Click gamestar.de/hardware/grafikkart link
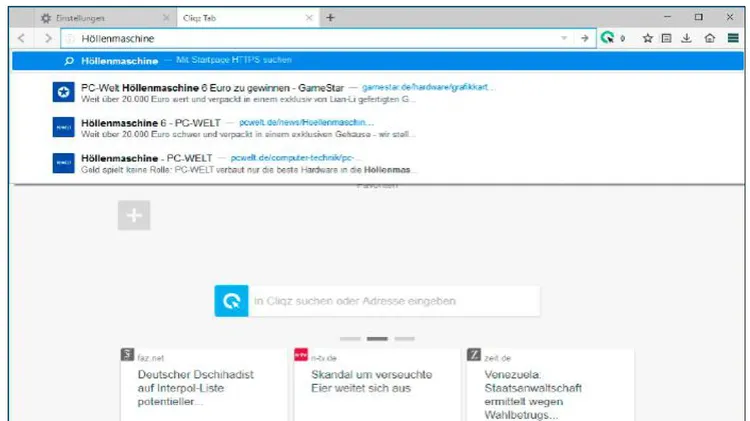The height and width of the screenshot is (421, 750). coord(428,87)
